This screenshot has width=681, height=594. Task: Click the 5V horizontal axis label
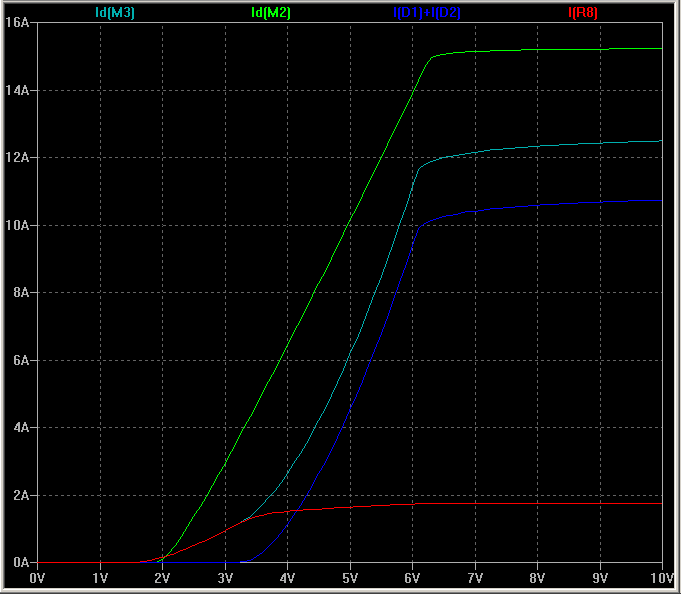tap(350, 578)
